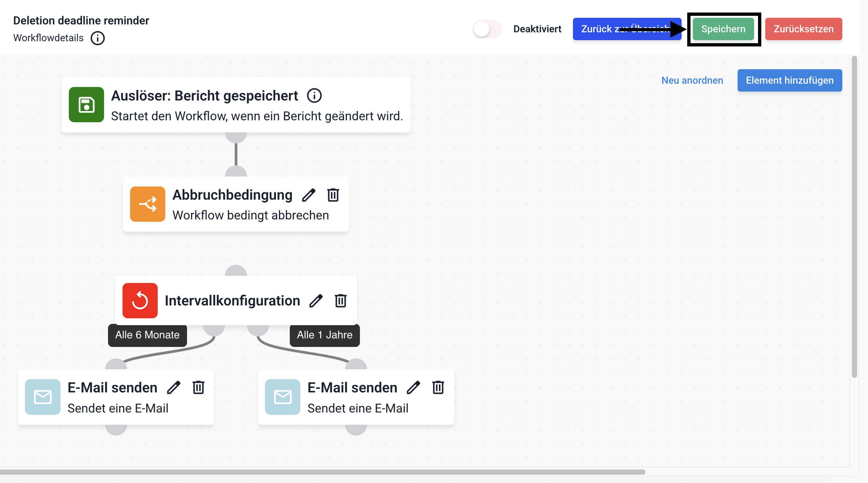
Task: Delete the left E-Mail senden element
Action: point(199,387)
